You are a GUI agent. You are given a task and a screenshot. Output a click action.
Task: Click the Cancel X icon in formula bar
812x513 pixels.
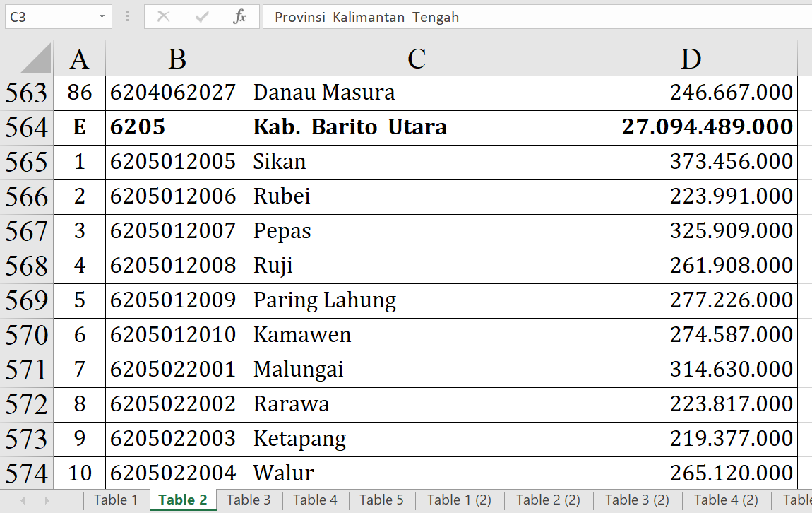tap(163, 17)
